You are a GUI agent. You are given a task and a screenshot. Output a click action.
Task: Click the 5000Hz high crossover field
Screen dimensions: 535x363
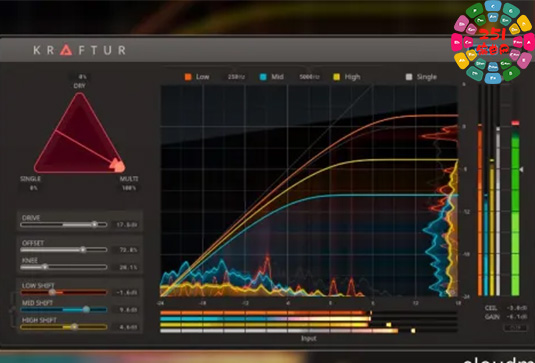click(309, 77)
